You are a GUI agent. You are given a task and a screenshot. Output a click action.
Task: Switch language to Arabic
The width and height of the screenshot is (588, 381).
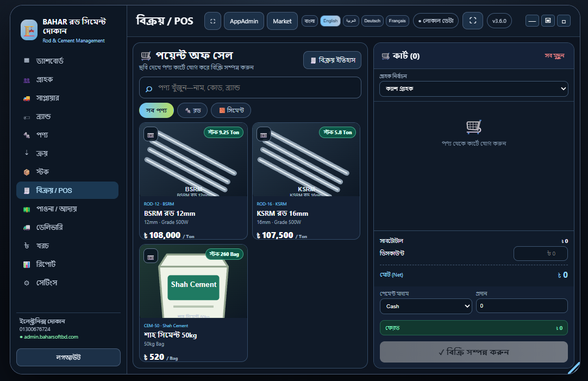coord(351,21)
